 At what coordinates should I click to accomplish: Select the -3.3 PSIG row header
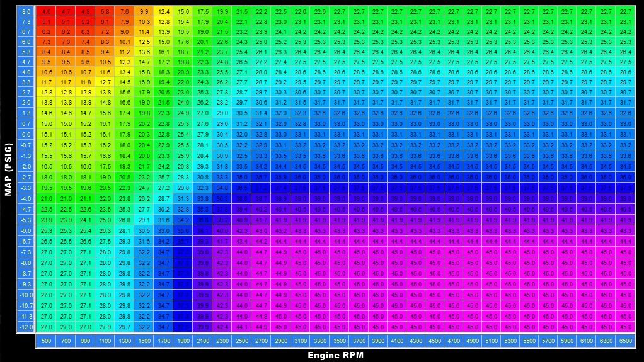25,187
